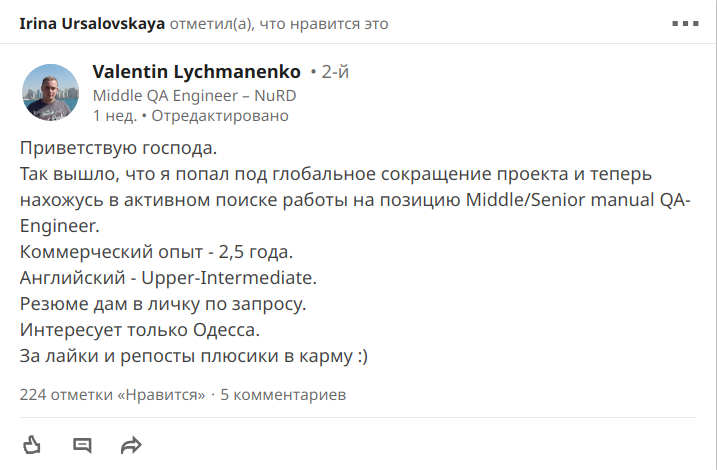This screenshot has height=470, width=717.
Task: Like the post with the thumbs-up icon
Action: pos(32,444)
